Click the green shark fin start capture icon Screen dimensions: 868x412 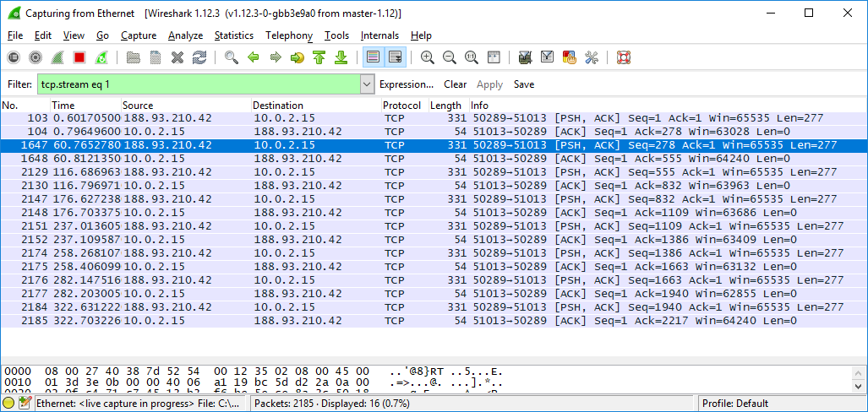pyautogui.click(x=57, y=57)
